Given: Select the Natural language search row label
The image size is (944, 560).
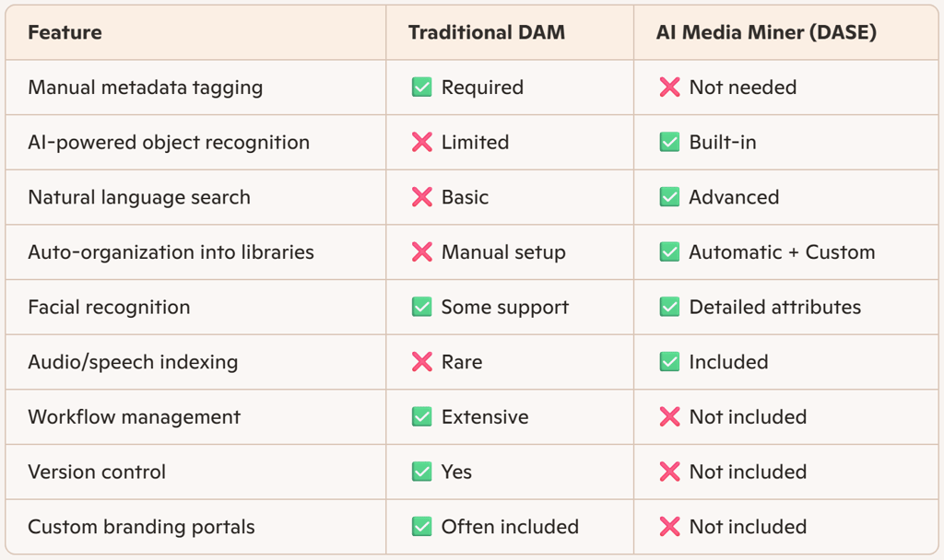Looking at the screenshot, I should pos(139,197).
